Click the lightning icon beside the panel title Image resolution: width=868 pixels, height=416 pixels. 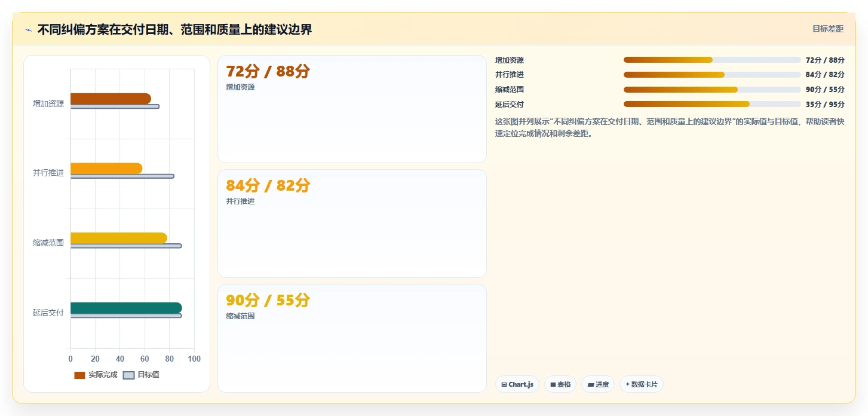point(28,30)
